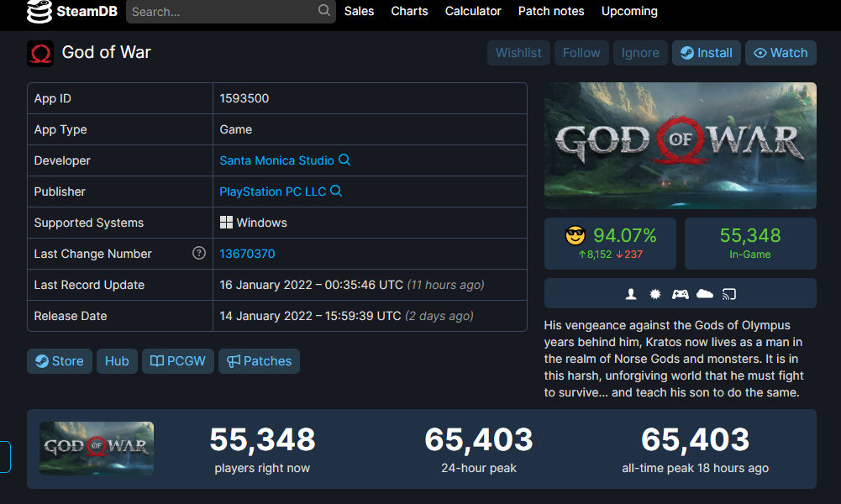Go to the Charts page
The image size is (841, 504).
click(x=409, y=11)
